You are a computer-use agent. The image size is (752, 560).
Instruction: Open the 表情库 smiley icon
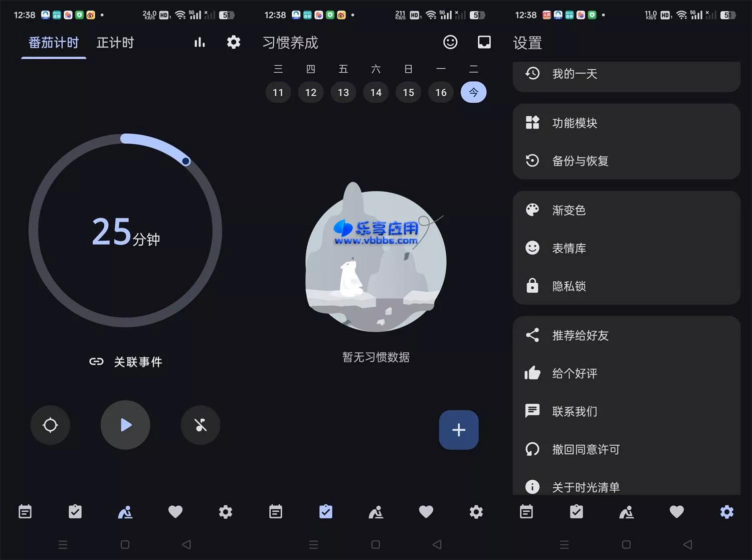tap(532, 248)
